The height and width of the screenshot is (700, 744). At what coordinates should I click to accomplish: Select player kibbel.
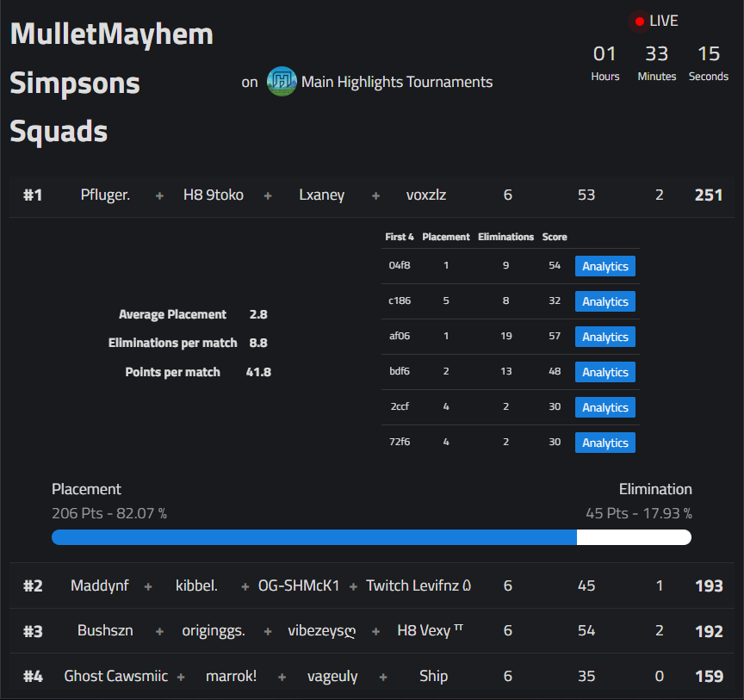coord(196,585)
